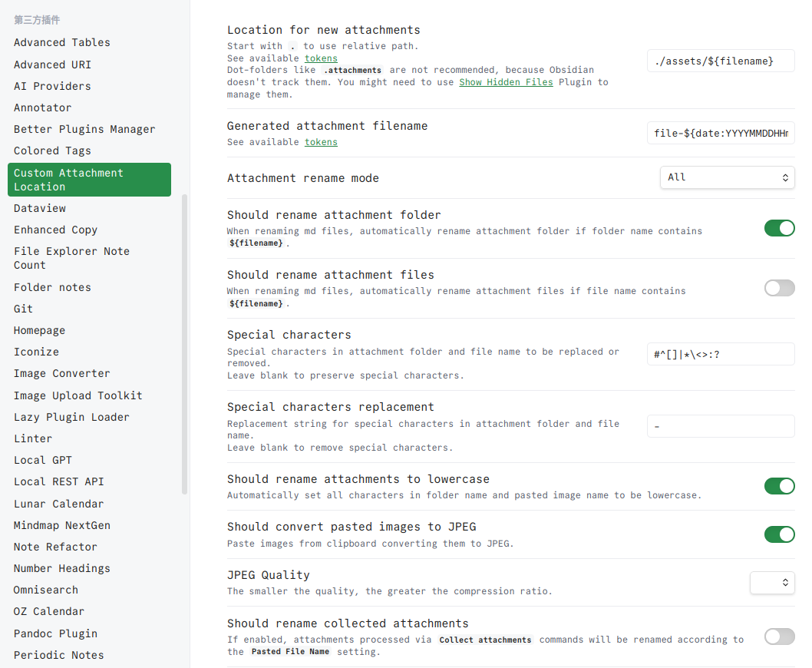Screen dimensions: 812x668
Task: Select Advanced Tables in the sidebar
Action: (x=62, y=42)
